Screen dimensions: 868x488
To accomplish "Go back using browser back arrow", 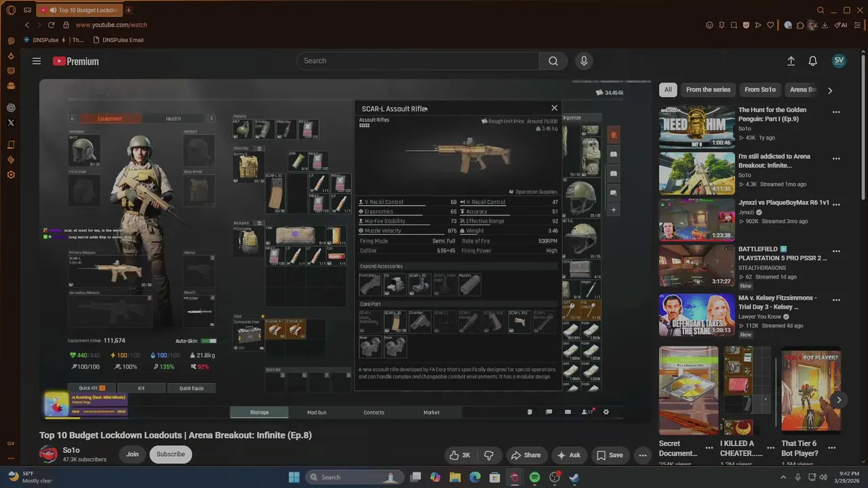I will click(27, 25).
